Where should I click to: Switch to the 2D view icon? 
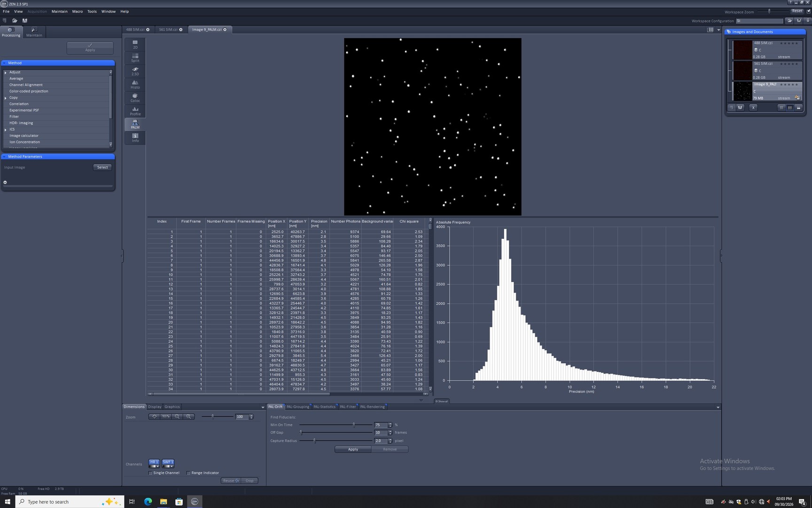135,44
